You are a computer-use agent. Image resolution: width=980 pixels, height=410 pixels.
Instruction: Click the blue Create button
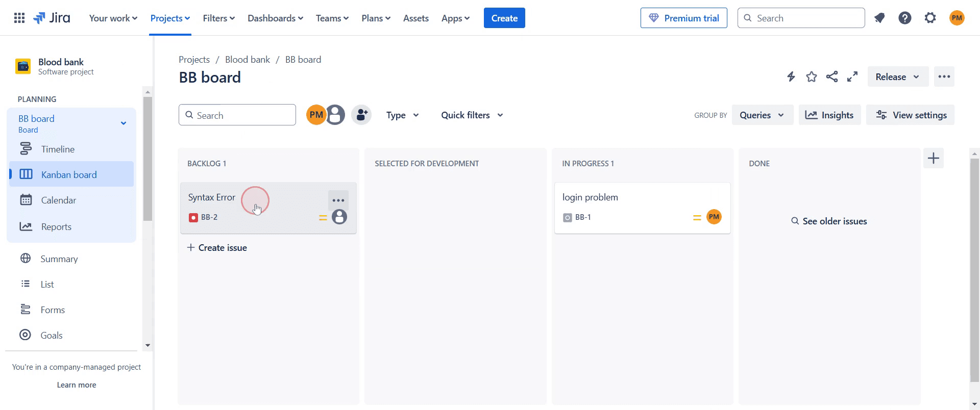pyautogui.click(x=504, y=18)
